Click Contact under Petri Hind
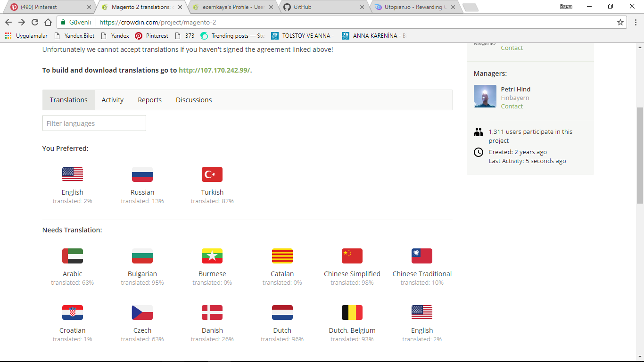This screenshot has width=644, height=362. pos(512,107)
